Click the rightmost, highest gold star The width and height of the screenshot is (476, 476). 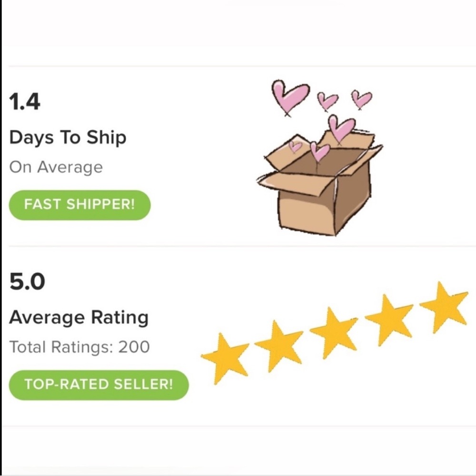click(444, 307)
